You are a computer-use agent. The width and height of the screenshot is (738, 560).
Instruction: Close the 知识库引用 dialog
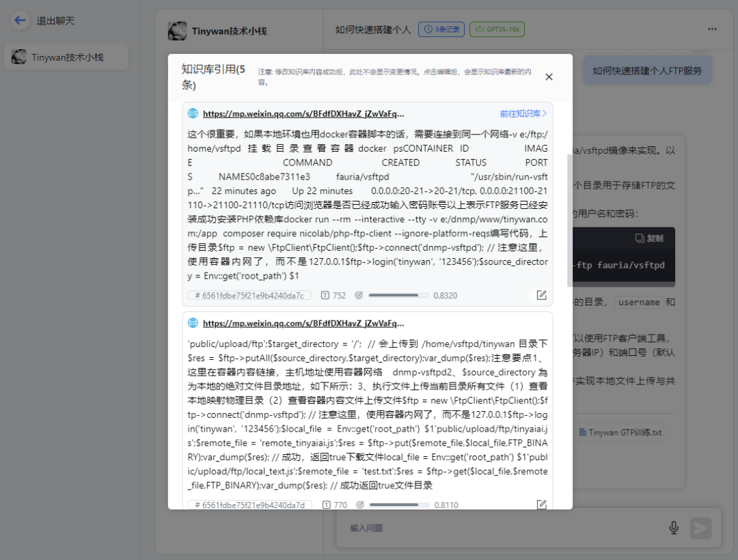pos(549,76)
